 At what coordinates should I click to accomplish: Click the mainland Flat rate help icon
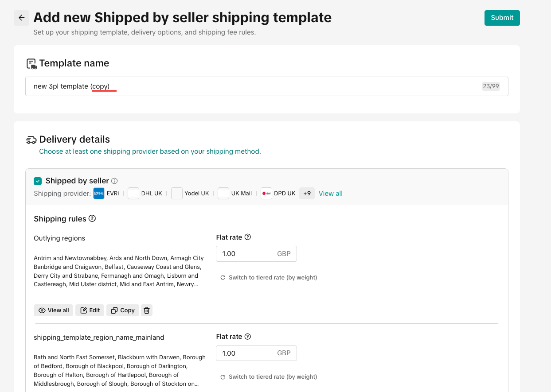point(248,337)
